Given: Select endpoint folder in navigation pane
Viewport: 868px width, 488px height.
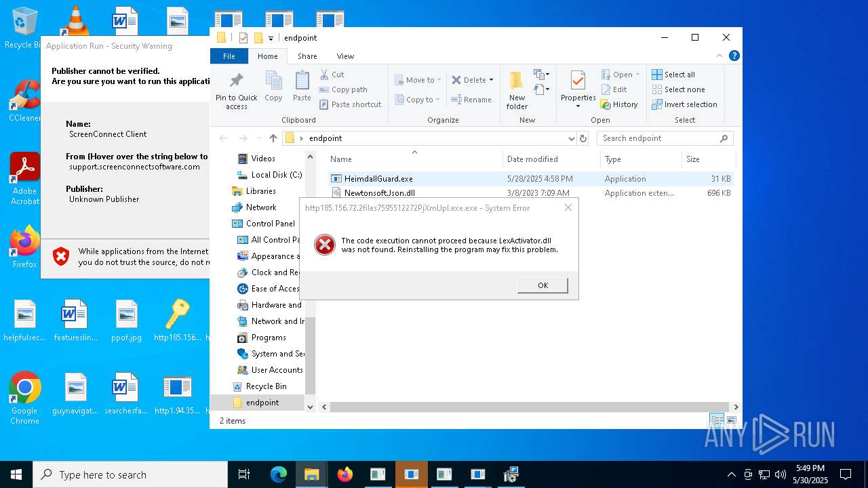Looking at the screenshot, I should point(262,403).
